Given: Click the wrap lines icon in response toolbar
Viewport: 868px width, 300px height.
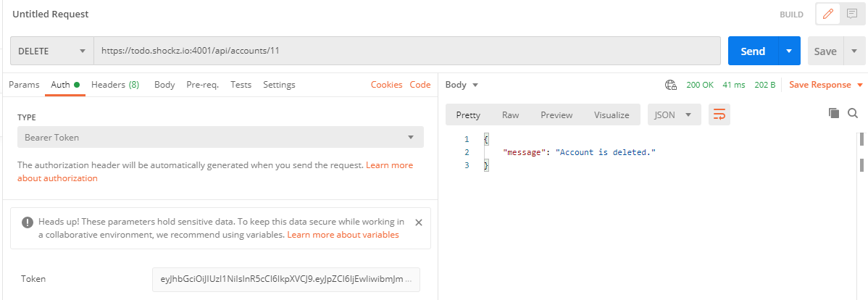Looking at the screenshot, I should pyautogui.click(x=719, y=114).
